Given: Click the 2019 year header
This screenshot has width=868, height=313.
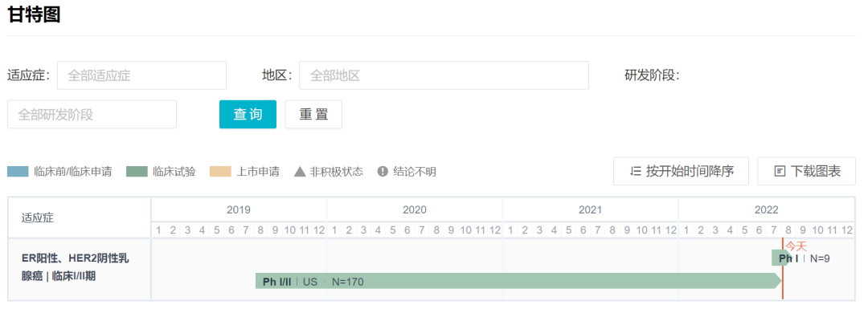Looking at the screenshot, I should point(239,210).
